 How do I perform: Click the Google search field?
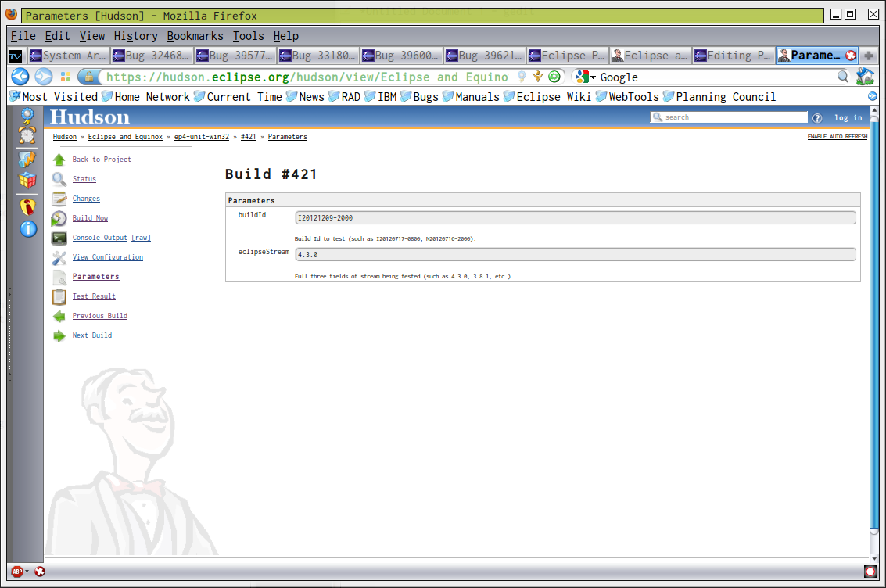point(716,77)
